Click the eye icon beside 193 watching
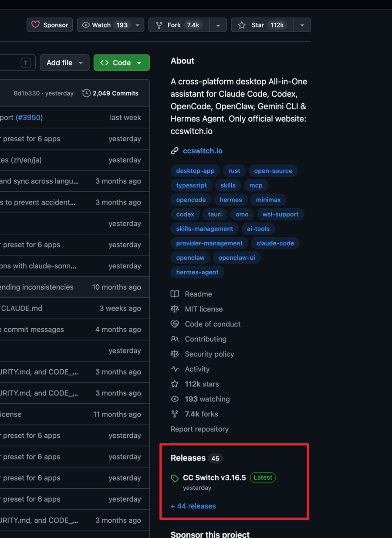Viewport: 392px width, 538px height. pos(175,399)
